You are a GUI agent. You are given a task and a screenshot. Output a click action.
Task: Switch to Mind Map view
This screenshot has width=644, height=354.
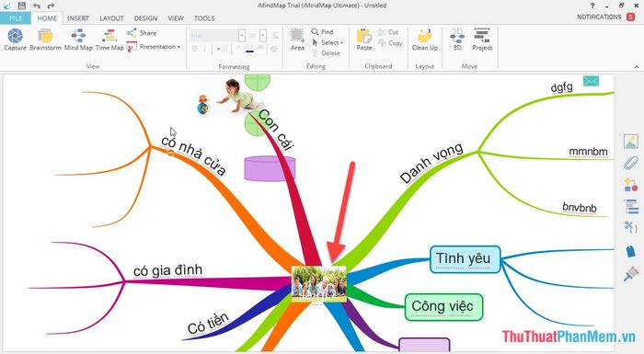pos(78,40)
